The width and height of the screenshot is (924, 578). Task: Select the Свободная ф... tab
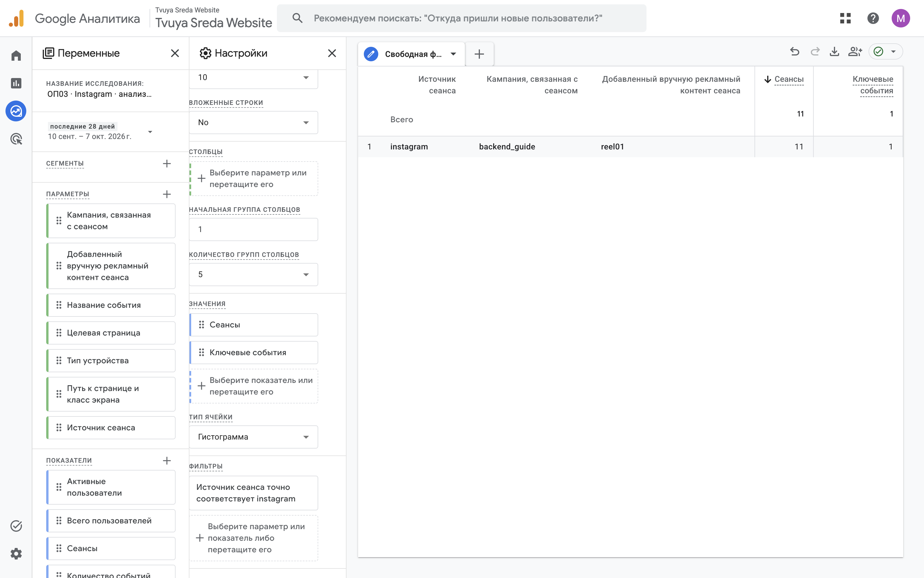(411, 54)
